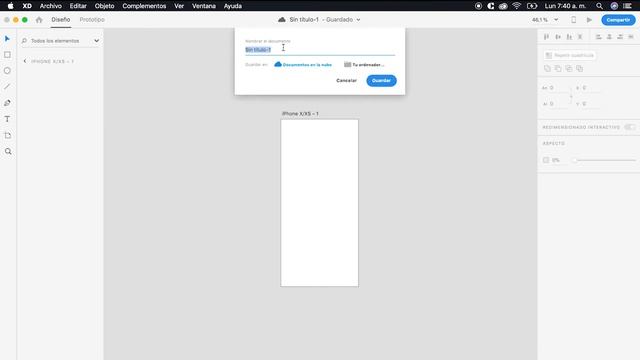Click the white artboard on canvas
Image resolution: width=640 pixels, height=360 pixels.
pyautogui.click(x=320, y=203)
